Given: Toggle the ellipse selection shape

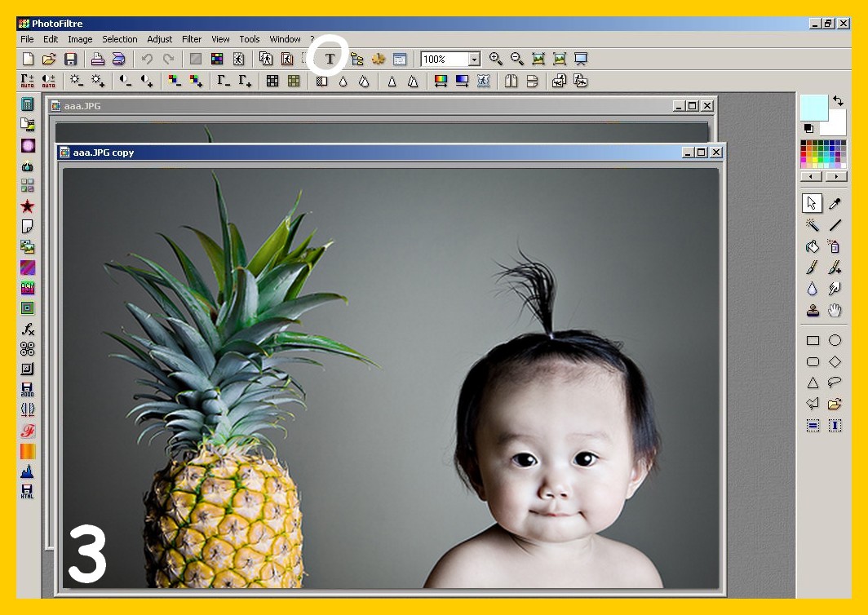Looking at the screenshot, I should point(835,340).
